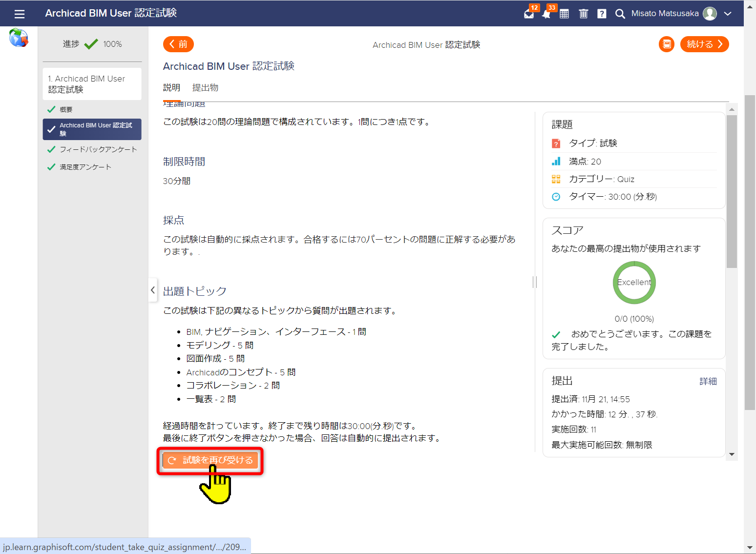This screenshot has width=756, height=554.
Task: Click the タイプ: 試験 quiz type icon
Action: pos(556,144)
